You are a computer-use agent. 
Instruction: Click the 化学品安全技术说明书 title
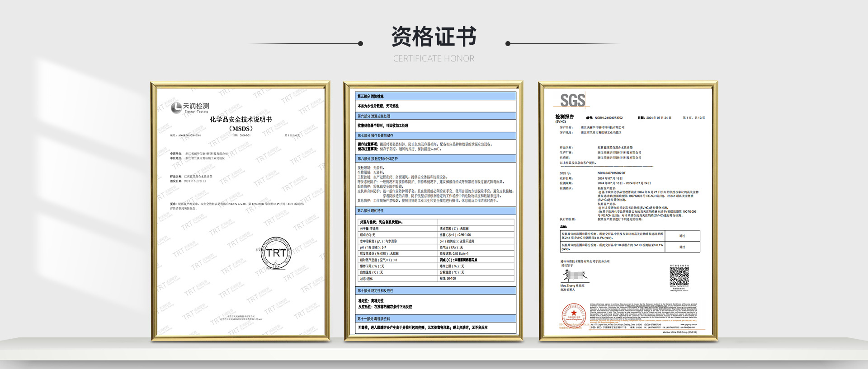(x=241, y=120)
